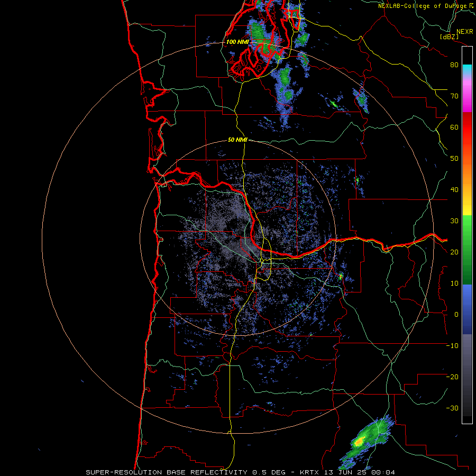Click the -20 value on the dBZ scale

(x=452, y=377)
